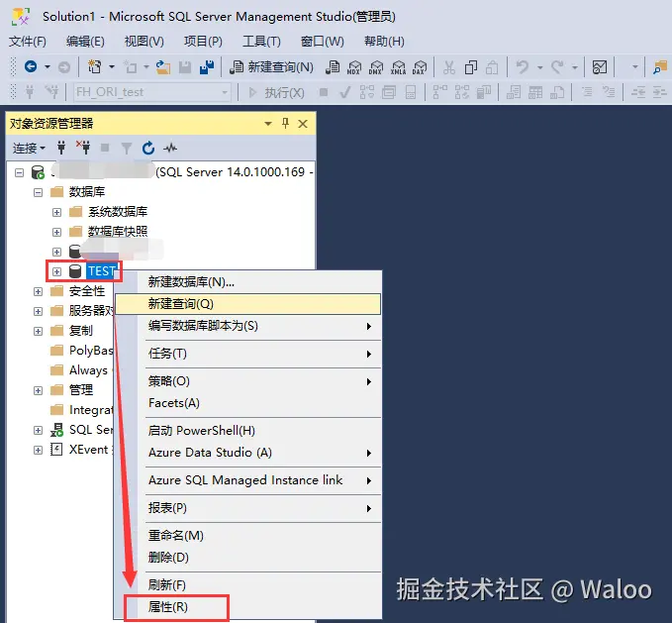Image resolution: width=672 pixels, height=623 pixels.
Task: Click the navigate Back arrow icon
Action: (x=31, y=66)
